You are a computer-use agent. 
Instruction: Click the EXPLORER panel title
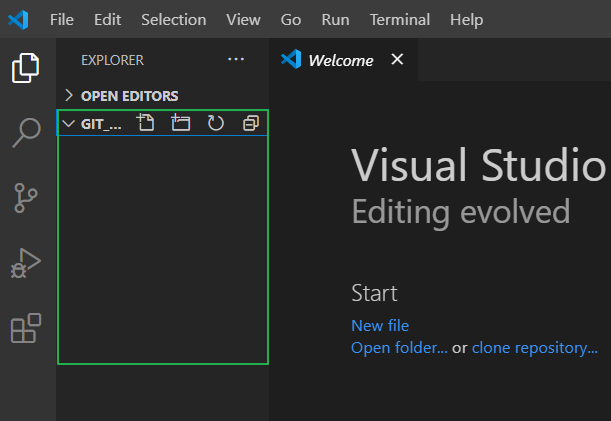(x=113, y=60)
